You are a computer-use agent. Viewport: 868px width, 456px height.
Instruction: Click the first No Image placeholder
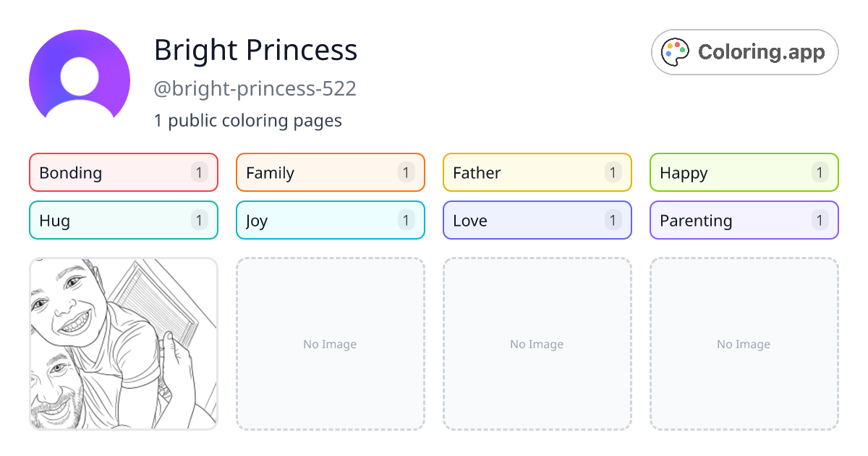click(x=330, y=344)
